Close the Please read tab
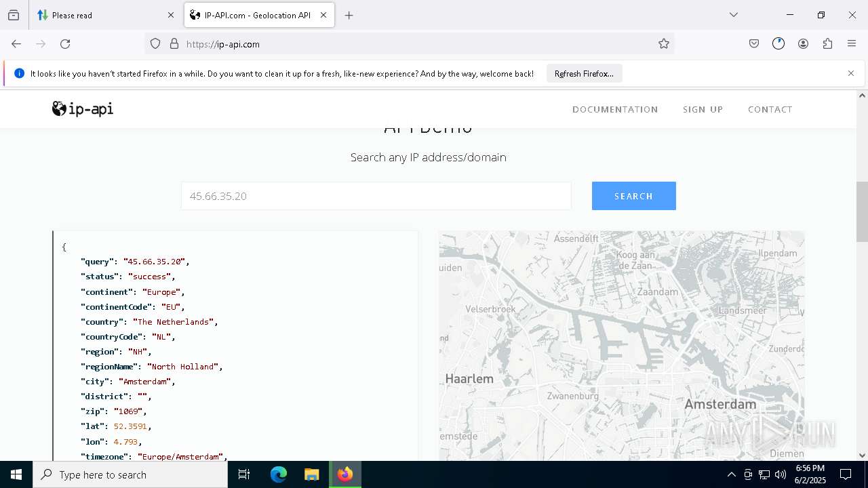The width and height of the screenshot is (868, 488). (x=171, y=15)
